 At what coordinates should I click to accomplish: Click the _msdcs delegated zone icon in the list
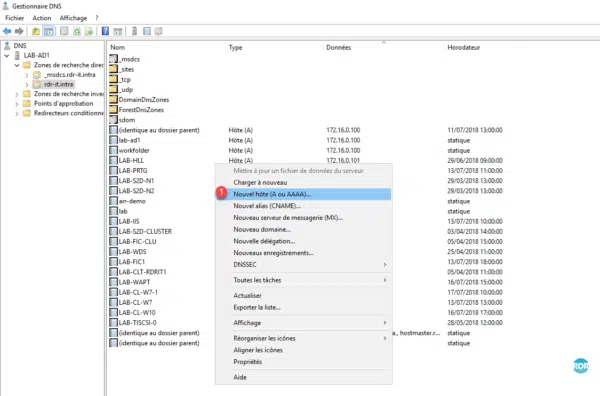pyautogui.click(x=113, y=59)
